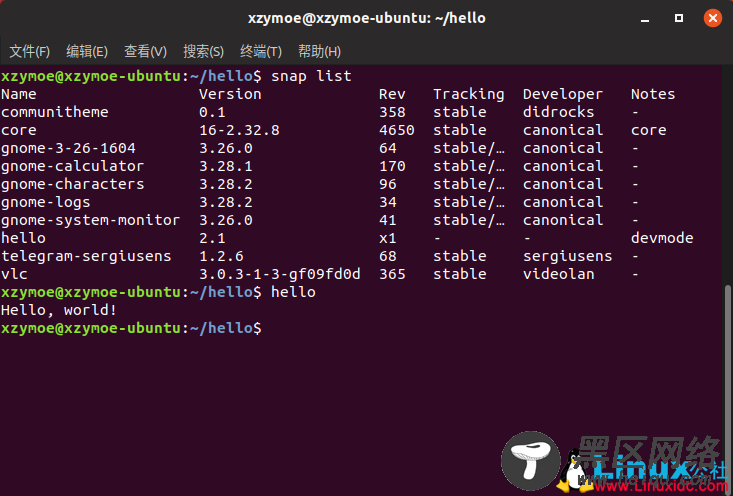Click 'hello' in the Name column
Viewport: 733px width, 496px height.
(x=23, y=238)
